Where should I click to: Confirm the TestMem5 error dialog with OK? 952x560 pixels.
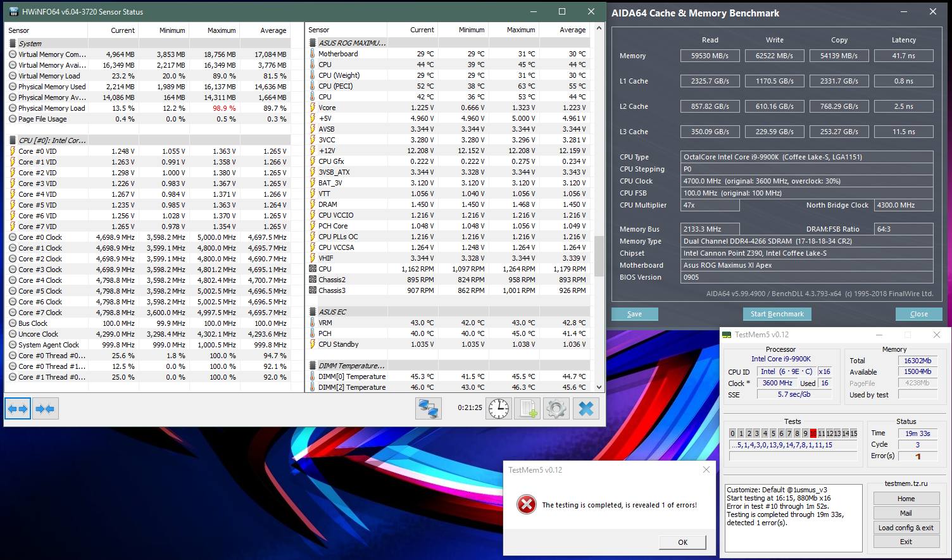pos(682,542)
